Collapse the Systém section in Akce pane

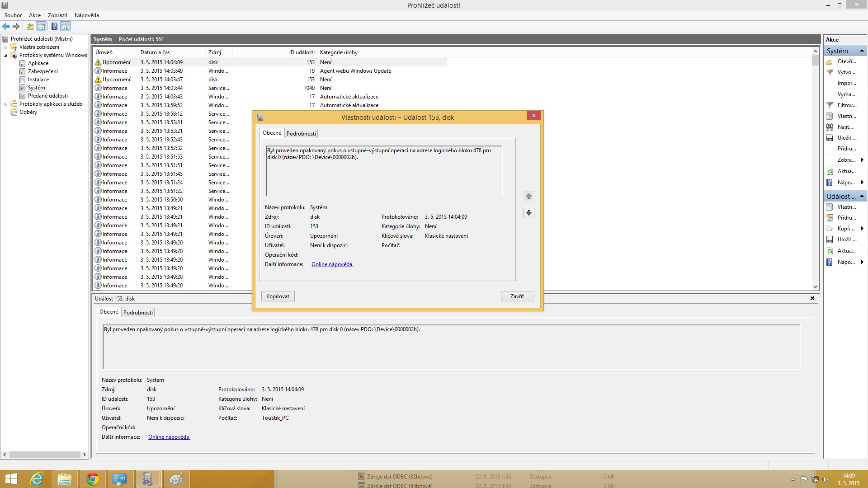tap(862, 51)
